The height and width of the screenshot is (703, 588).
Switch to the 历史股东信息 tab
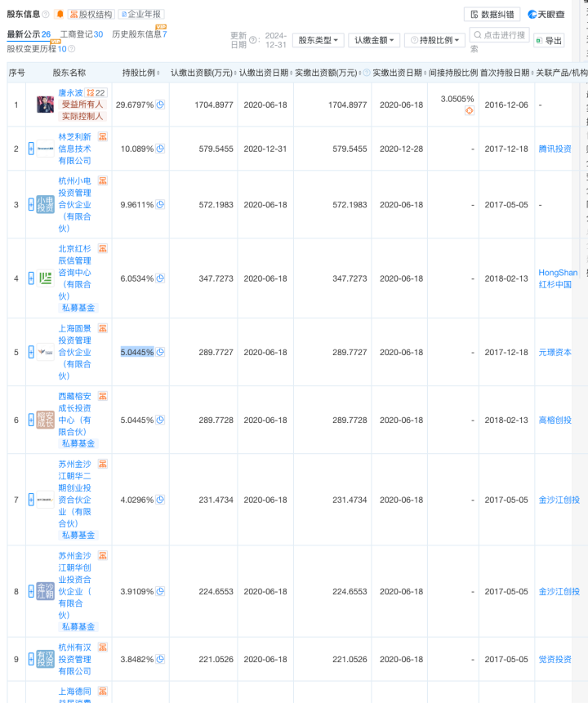(x=137, y=34)
